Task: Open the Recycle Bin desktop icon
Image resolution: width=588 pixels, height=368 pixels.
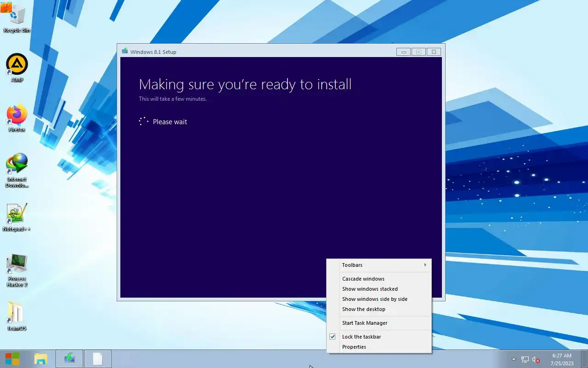Action: pos(17,18)
